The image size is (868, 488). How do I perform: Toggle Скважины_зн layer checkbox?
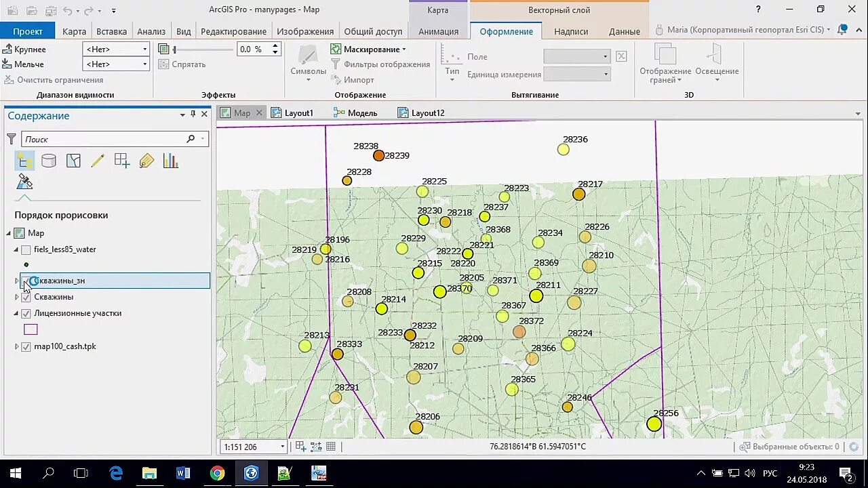(26, 281)
